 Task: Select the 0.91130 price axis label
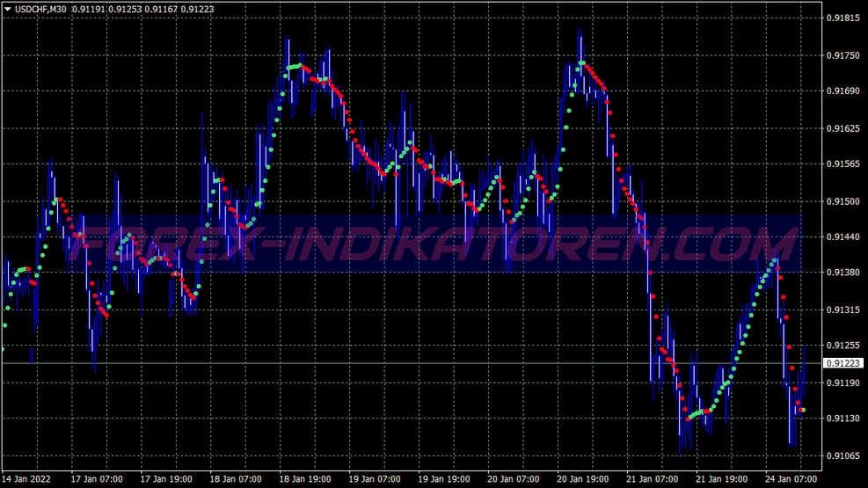tap(843, 419)
